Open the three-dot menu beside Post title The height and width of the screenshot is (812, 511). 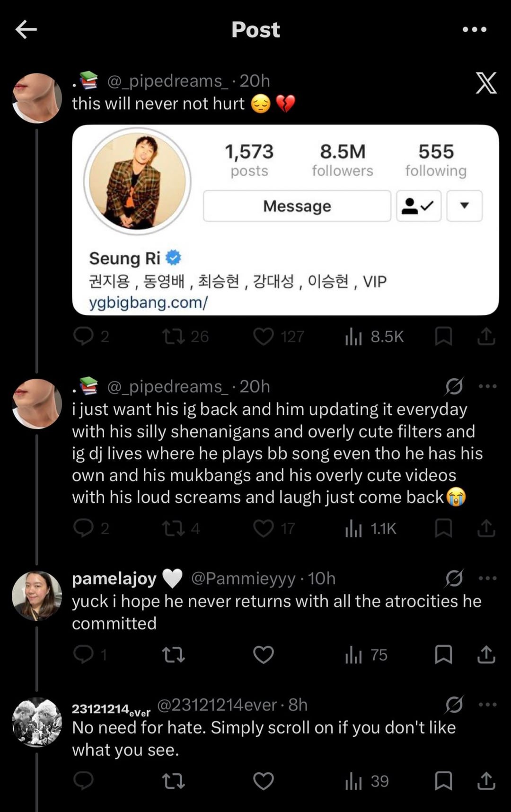(474, 29)
